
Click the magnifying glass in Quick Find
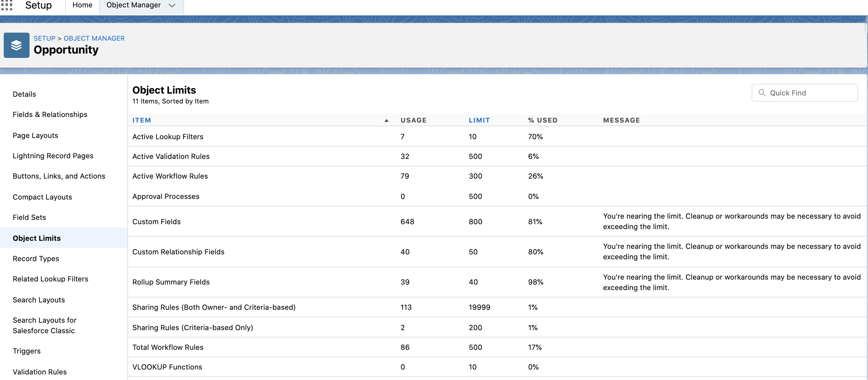[x=763, y=92]
